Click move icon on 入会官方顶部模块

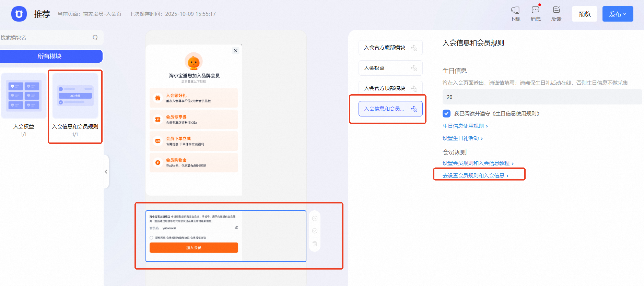coord(414,88)
